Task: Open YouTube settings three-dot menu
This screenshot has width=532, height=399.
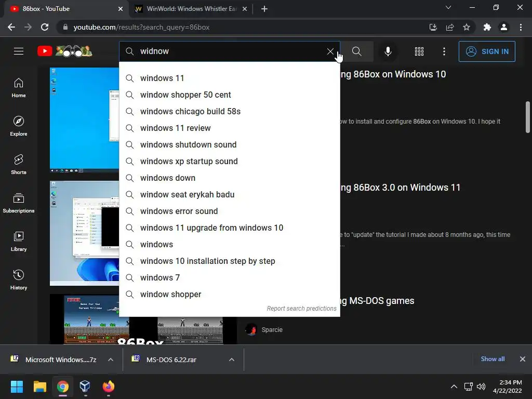Action: [444, 51]
